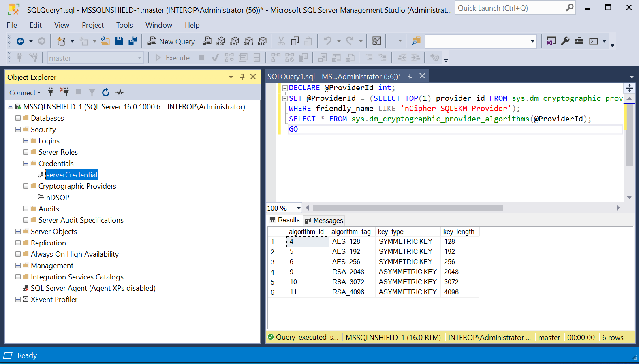The width and height of the screenshot is (639, 364).
Task: Click the New Project icon in toolbar
Action: pyautogui.click(x=61, y=41)
